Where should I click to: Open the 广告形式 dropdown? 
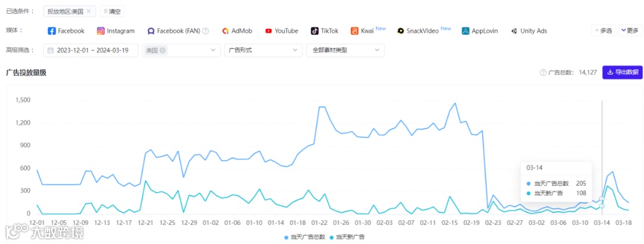264,50
